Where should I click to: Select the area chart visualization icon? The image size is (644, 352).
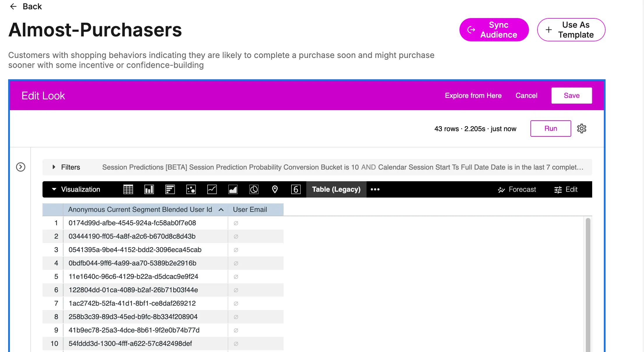pos(233,189)
